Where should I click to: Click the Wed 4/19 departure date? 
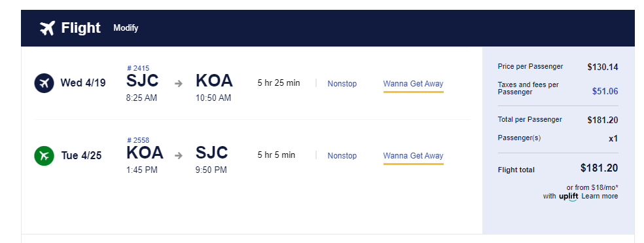83,83
